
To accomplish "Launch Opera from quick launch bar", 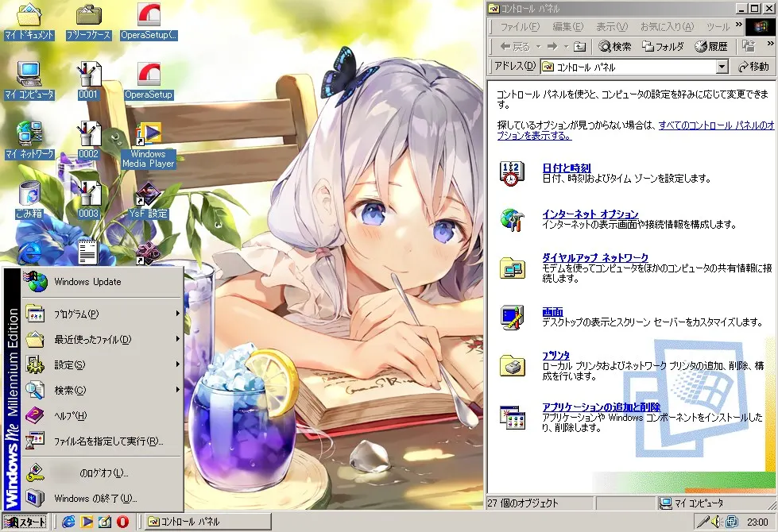I will pos(122,521).
